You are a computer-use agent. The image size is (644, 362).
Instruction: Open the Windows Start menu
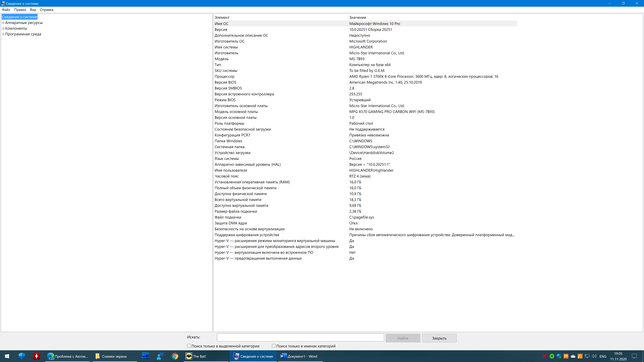(x=7, y=356)
